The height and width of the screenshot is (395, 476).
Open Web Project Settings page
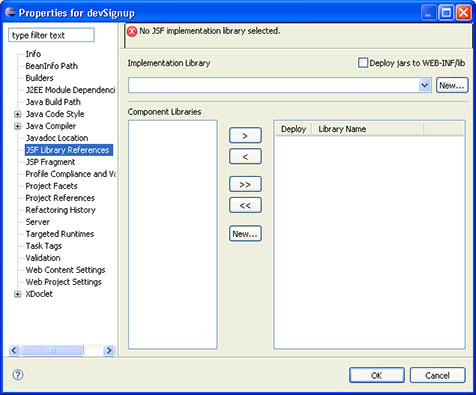click(x=63, y=282)
